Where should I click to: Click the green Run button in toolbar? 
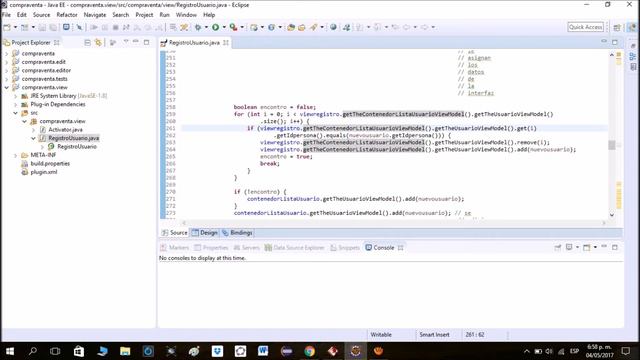pos(216,27)
